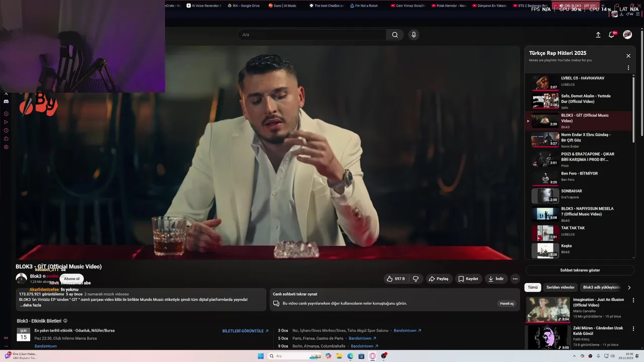The width and height of the screenshot is (644, 362).
Task: Click the YouTube search input field
Action: (312, 35)
